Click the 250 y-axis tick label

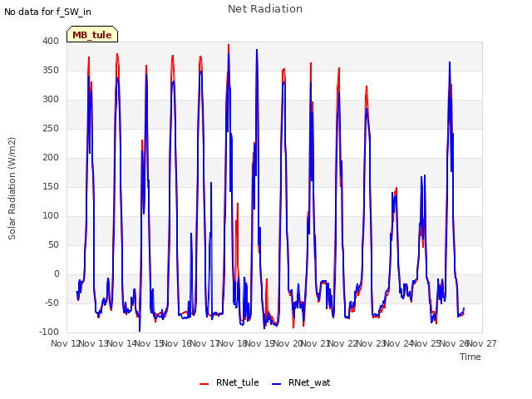pos(51,129)
